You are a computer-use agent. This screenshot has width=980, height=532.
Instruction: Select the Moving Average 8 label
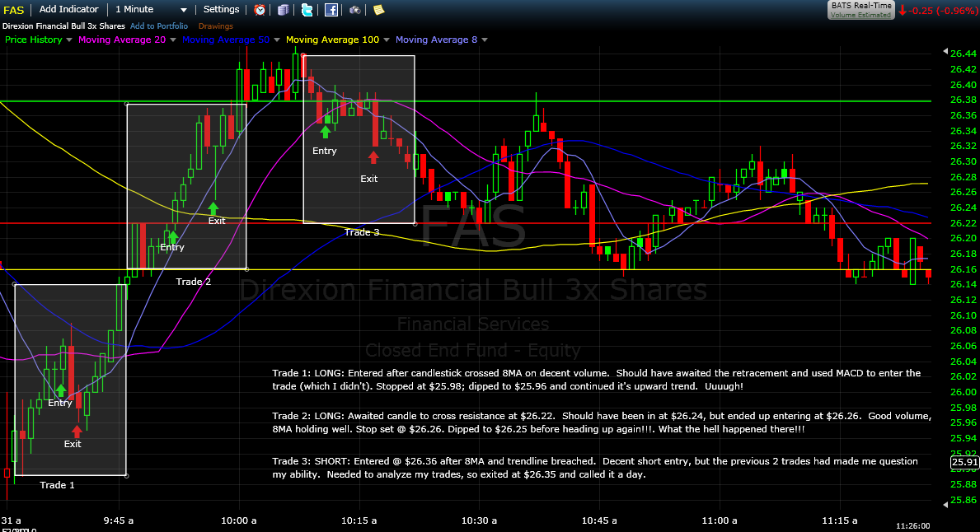(x=436, y=40)
